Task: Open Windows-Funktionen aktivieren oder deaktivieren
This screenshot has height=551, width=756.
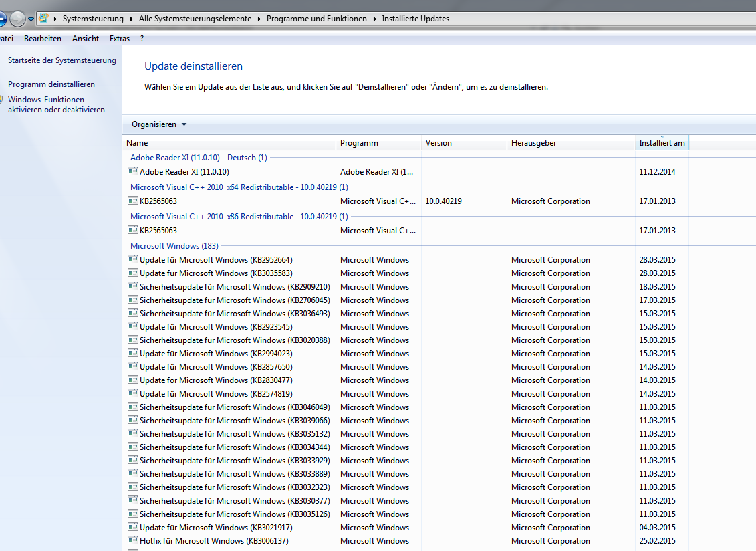Action: (x=56, y=104)
